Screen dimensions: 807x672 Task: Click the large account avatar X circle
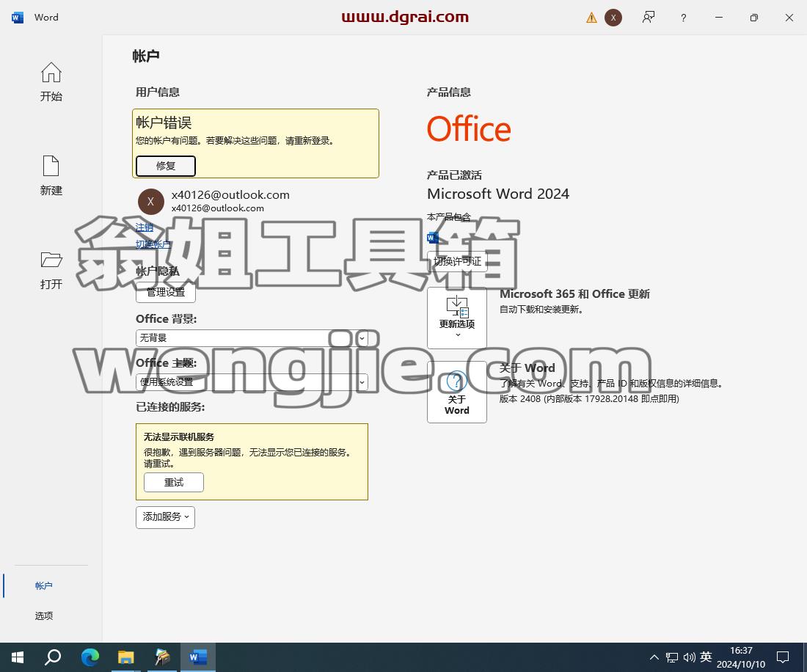[151, 201]
